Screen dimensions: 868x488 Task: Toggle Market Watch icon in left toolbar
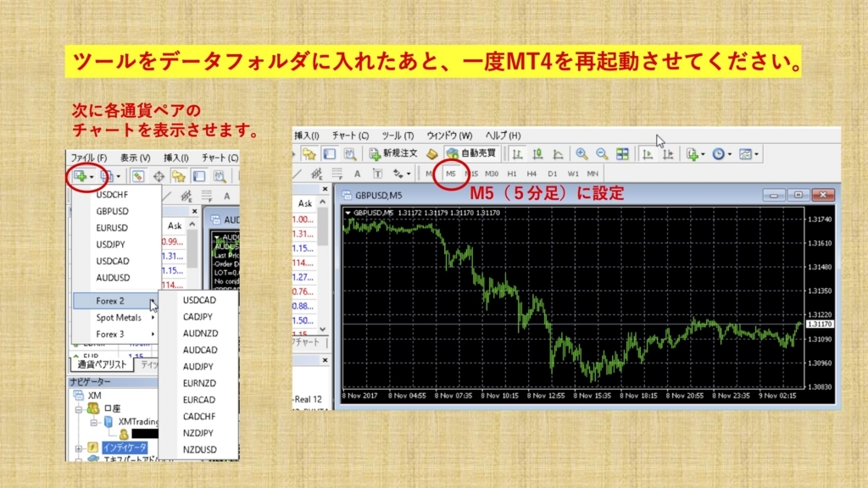click(137, 176)
